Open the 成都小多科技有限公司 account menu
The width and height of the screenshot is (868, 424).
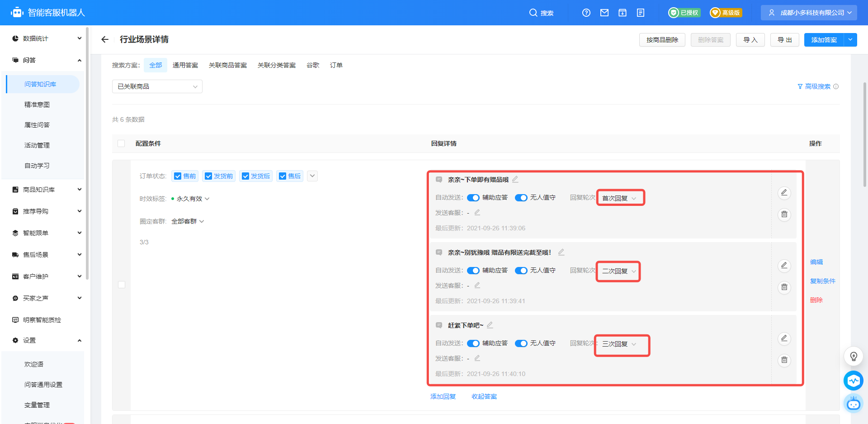coord(809,13)
